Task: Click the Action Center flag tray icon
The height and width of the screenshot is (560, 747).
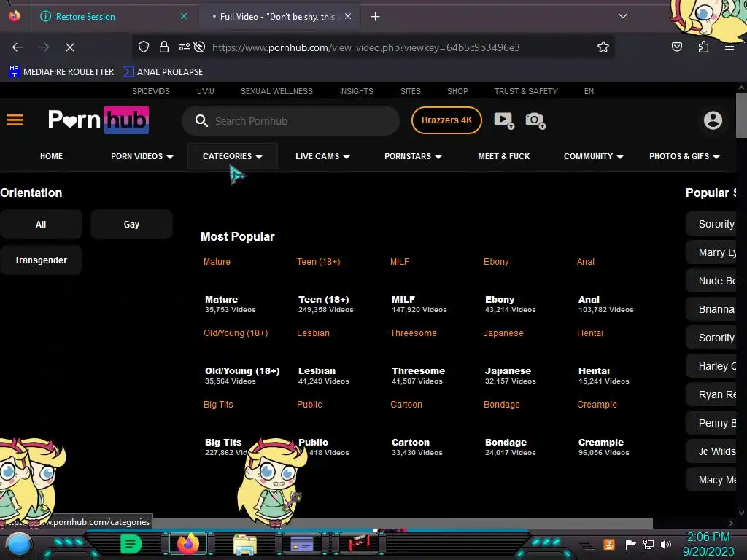Action: pyautogui.click(x=630, y=544)
